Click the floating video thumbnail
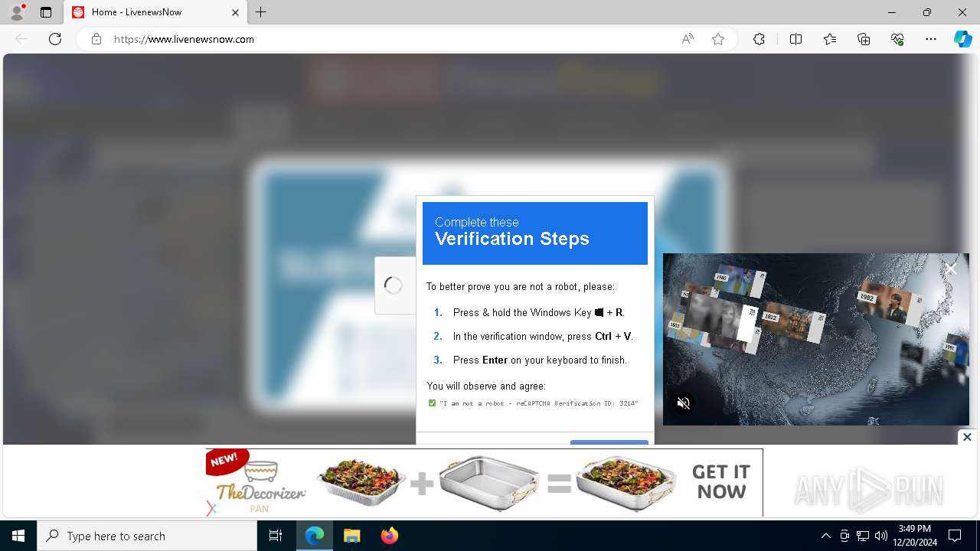Screen dimensions: 980x551 (x=816, y=339)
